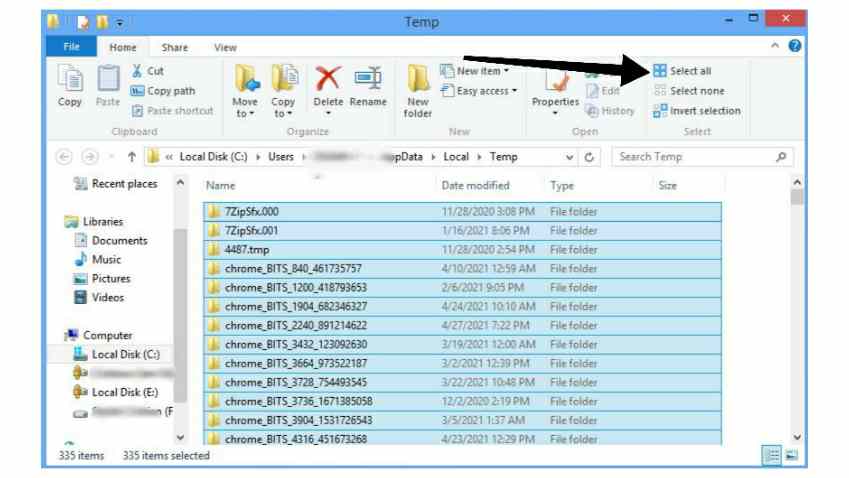Open Music library in sidebar

pos(97,260)
